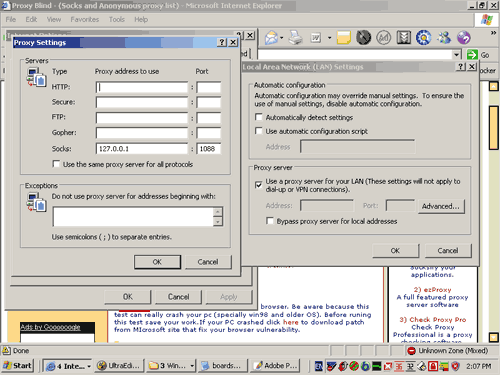Screen dimensions: 500x375
Task: Click the page scrollbar down arrow
Action: (x=494, y=337)
